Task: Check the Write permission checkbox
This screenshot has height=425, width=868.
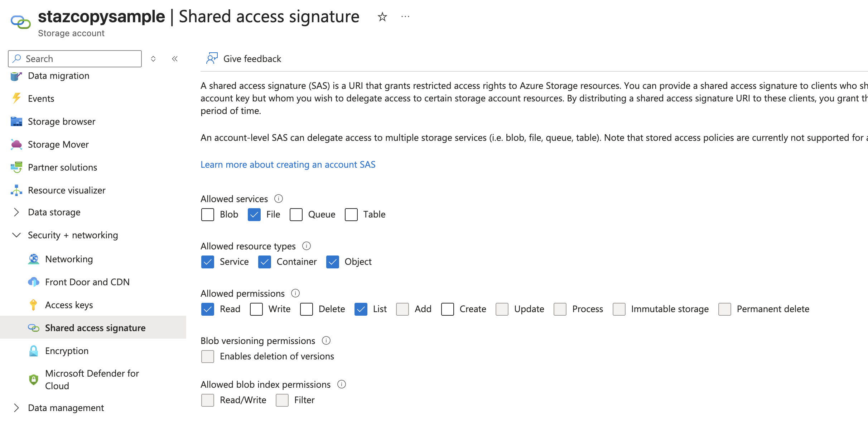Action: (256, 309)
